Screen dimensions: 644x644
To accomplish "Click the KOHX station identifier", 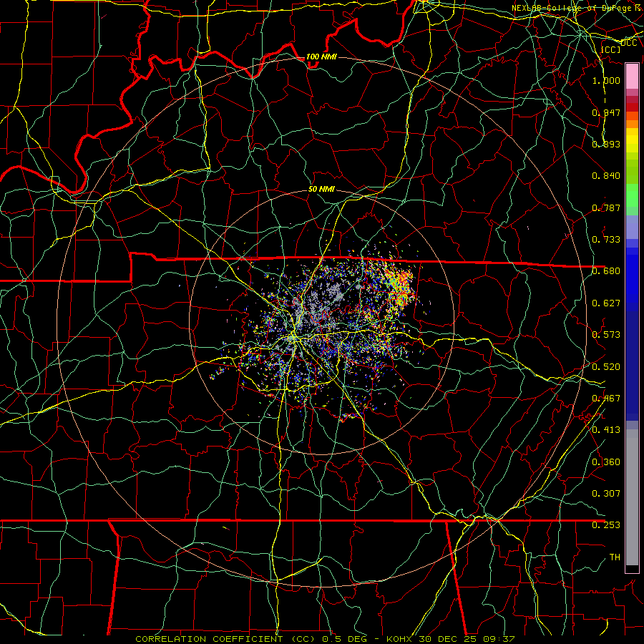I will pos(399,639).
